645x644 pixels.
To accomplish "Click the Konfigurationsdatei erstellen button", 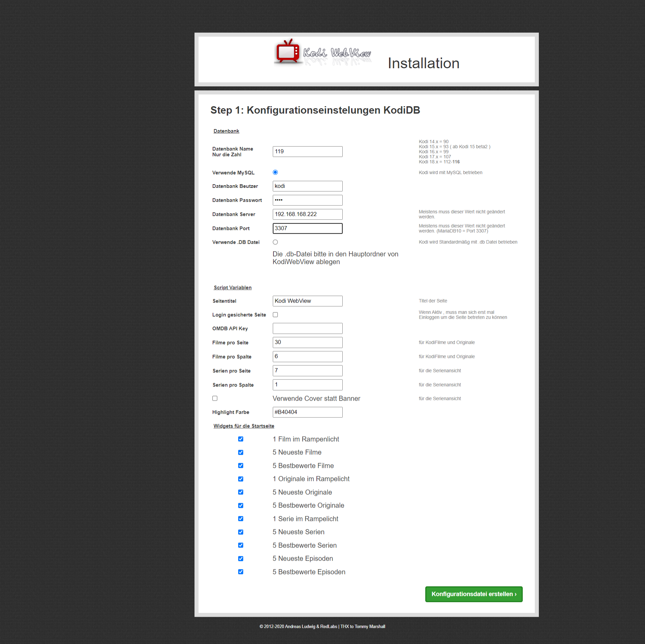I will [x=474, y=594].
